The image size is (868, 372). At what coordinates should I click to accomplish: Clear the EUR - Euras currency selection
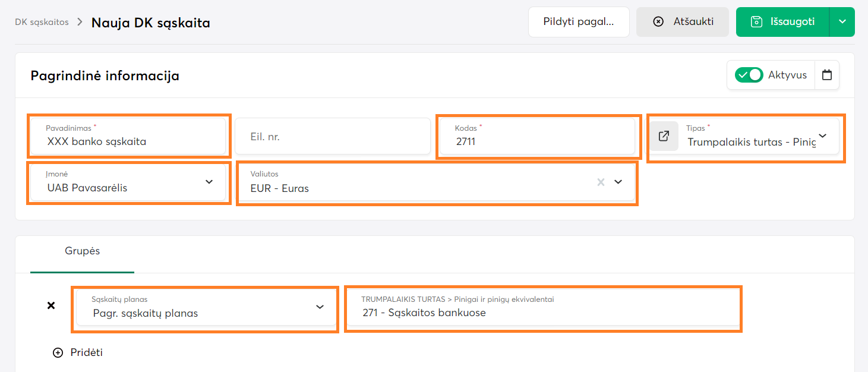click(x=601, y=182)
